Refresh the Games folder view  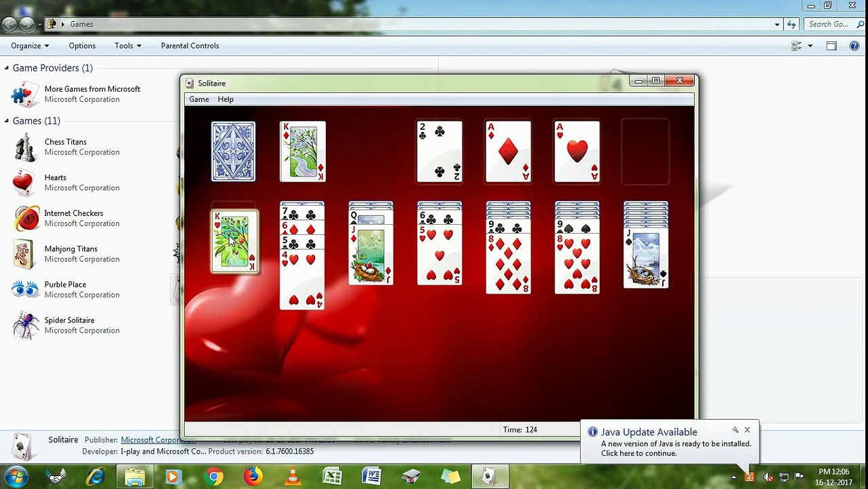pyautogui.click(x=791, y=24)
